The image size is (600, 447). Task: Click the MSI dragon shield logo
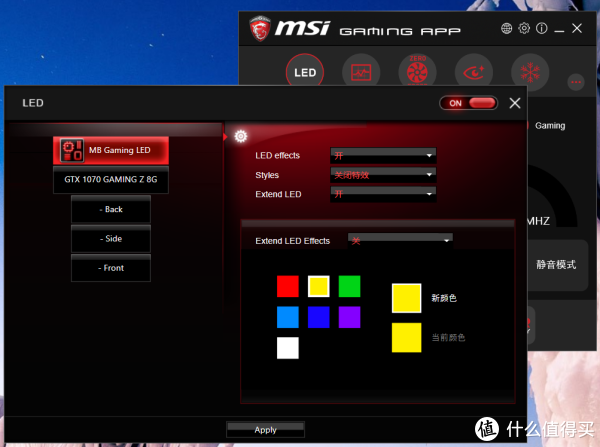[x=260, y=28]
